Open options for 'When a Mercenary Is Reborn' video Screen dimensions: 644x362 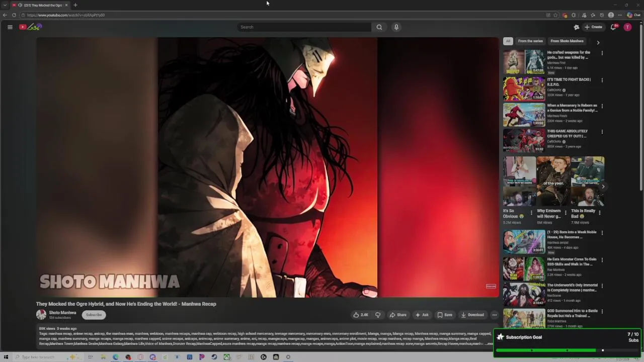point(602,106)
